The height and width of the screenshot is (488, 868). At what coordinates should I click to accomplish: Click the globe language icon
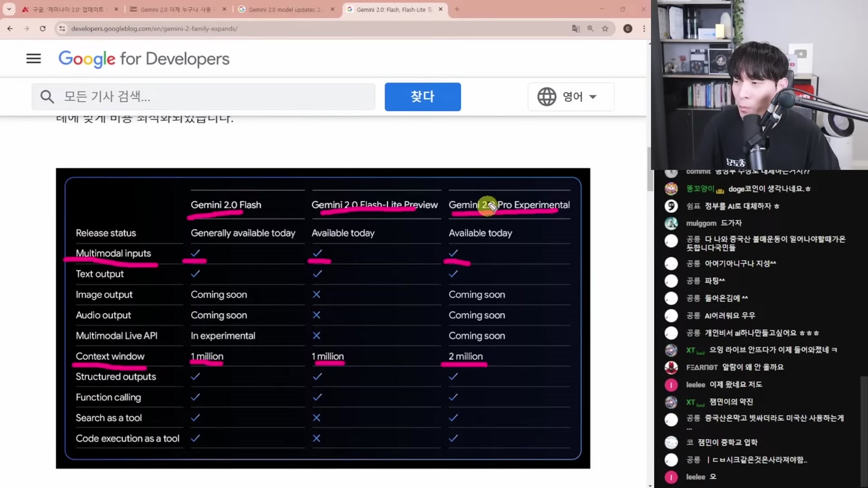tap(547, 97)
